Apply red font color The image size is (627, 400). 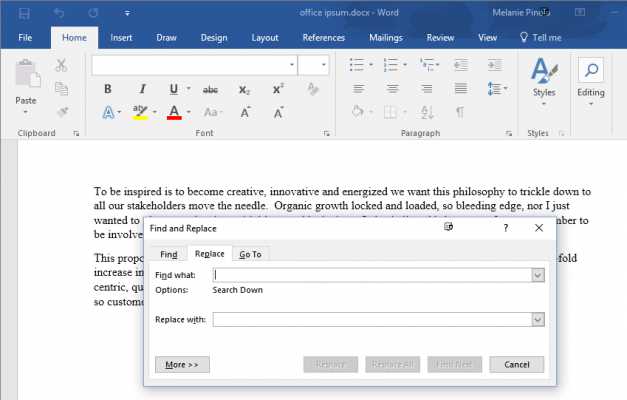tap(174, 112)
